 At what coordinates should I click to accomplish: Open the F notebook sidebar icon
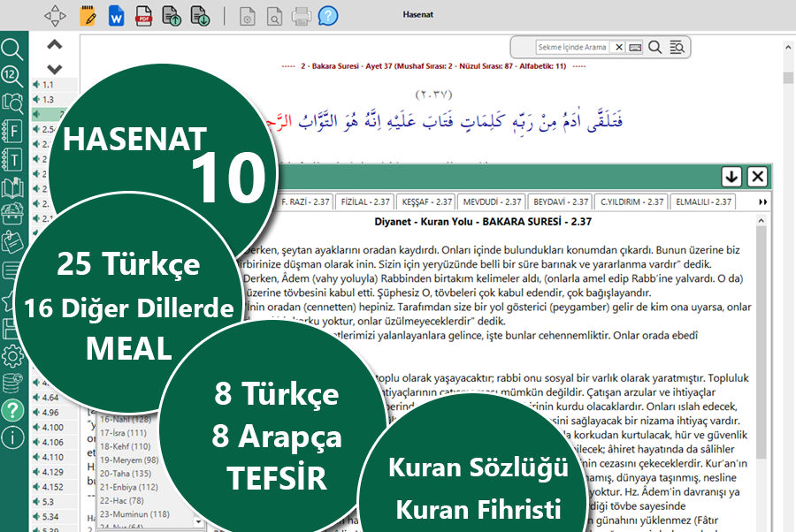(12, 132)
